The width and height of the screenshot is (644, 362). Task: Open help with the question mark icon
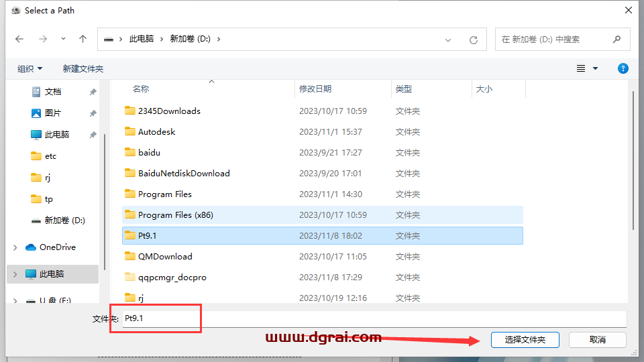click(623, 68)
